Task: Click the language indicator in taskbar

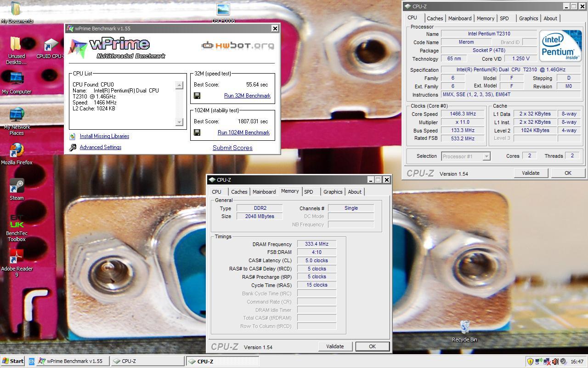Action: click(x=32, y=362)
